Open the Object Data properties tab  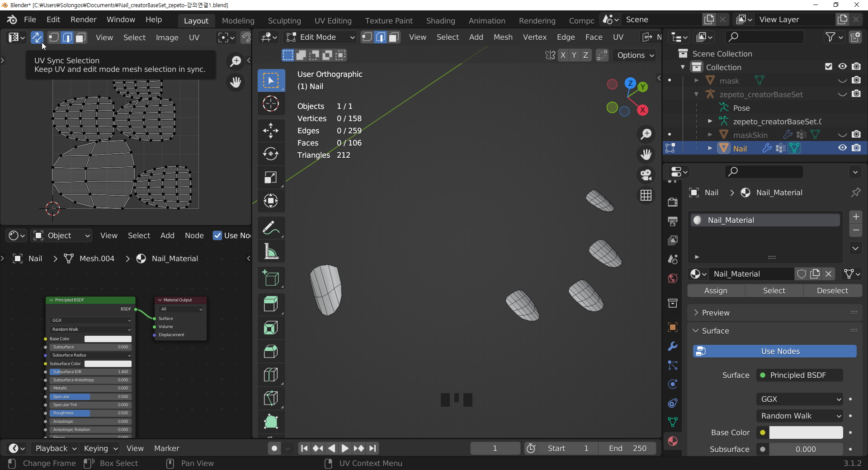tap(673, 422)
